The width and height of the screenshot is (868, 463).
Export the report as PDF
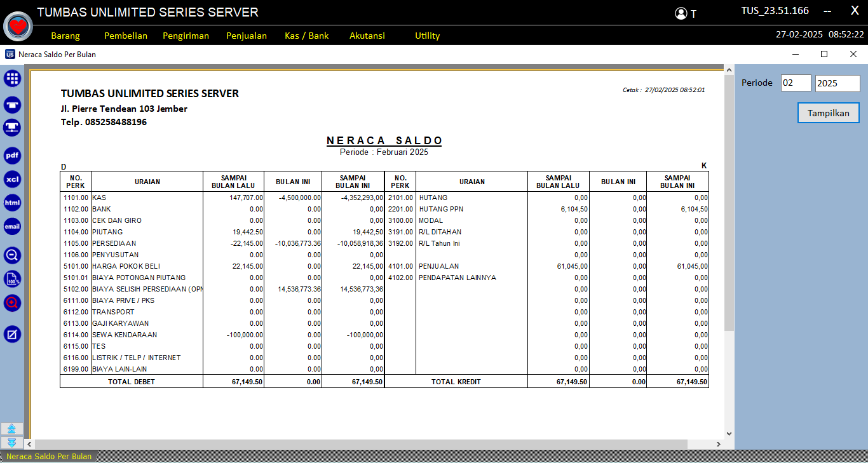(12, 156)
